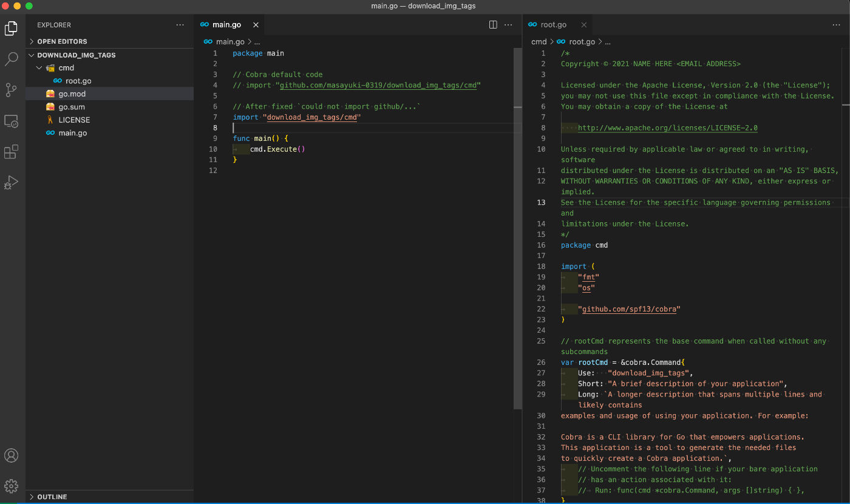Open the Apache LICENSE-2.0 URL
The width and height of the screenshot is (850, 504).
tap(668, 128)
